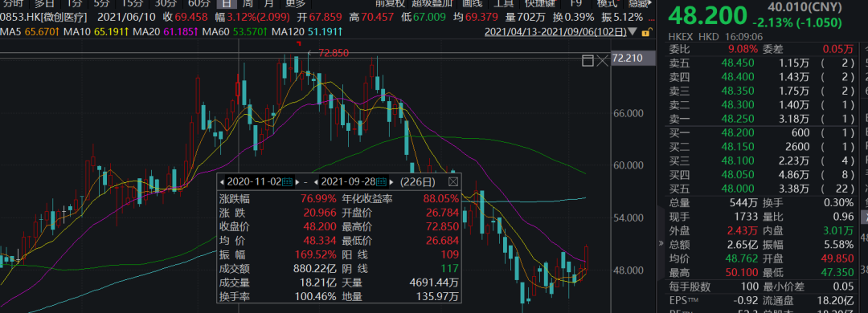Step start date 2020-11-02 backward
The width and height of the screenshot is (868, 313).
[x=222, y=181]
